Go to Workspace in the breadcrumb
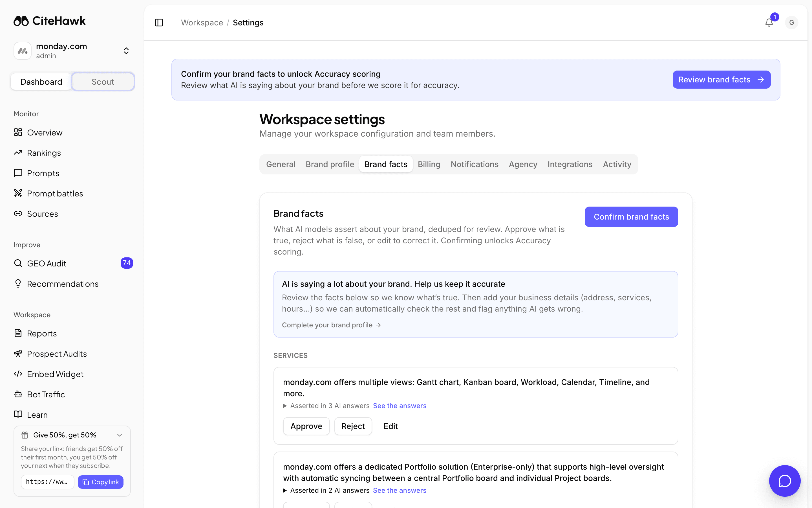Viewport: 812px width, 508px height. click(x=202, y=23)
